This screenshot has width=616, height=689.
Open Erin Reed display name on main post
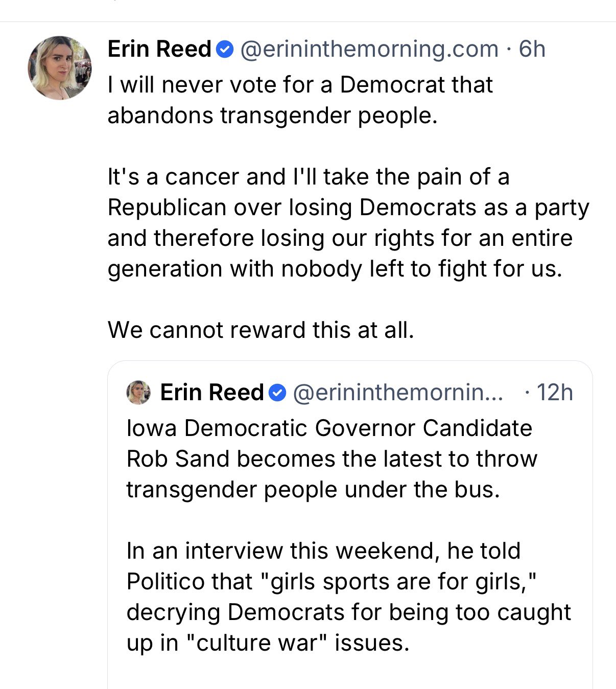[x=159, y=49]
